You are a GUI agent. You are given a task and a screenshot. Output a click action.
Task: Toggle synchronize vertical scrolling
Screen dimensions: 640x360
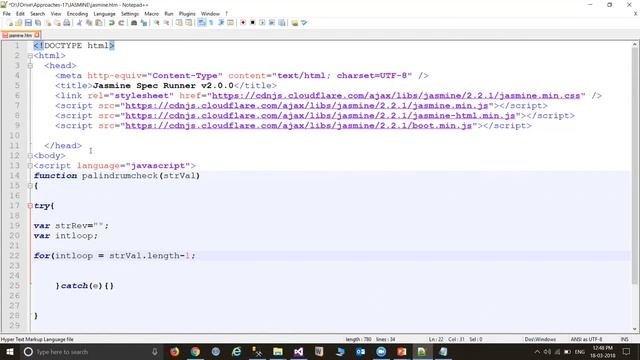[179, 23]
